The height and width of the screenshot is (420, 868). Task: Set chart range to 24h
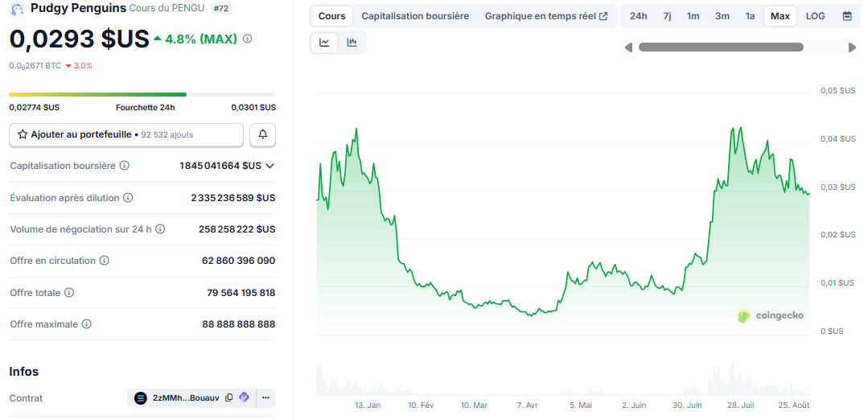[x=638, y=16]
